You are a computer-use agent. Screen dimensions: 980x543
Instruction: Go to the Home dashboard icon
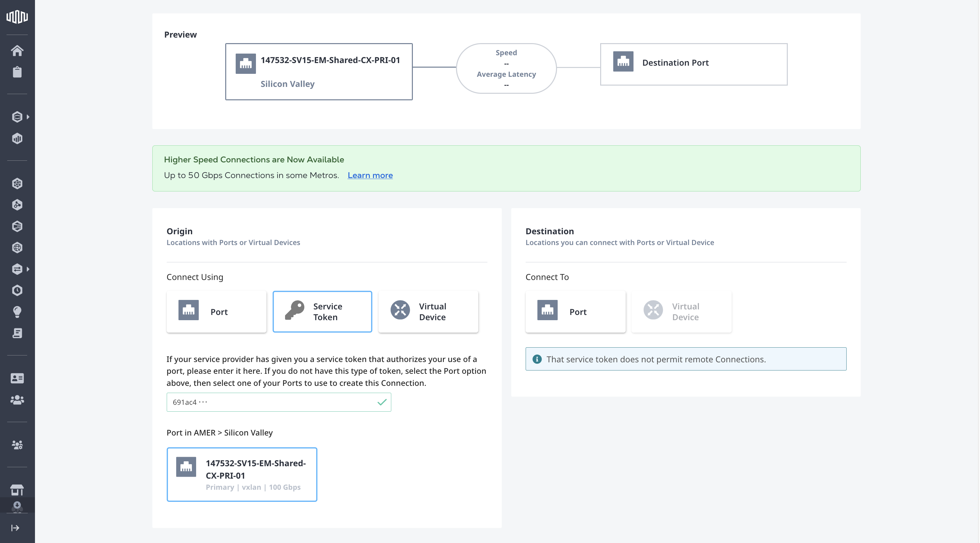coord(17,51)
